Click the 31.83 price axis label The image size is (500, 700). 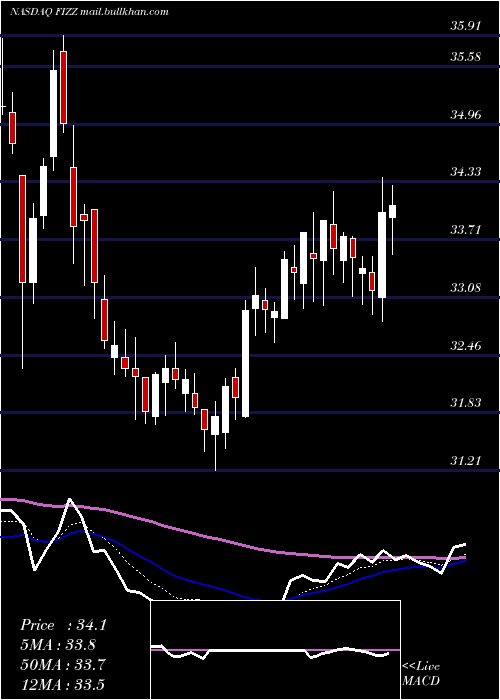click(466, 403)
